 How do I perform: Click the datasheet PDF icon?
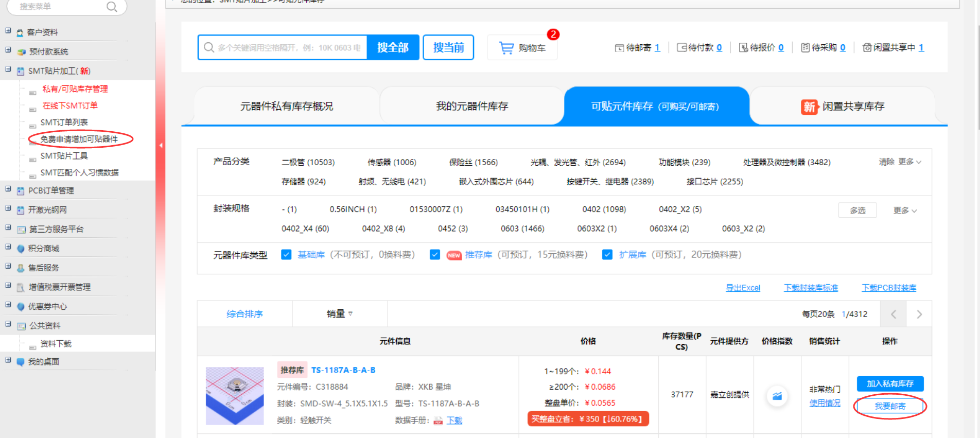[x=438, y=421]
